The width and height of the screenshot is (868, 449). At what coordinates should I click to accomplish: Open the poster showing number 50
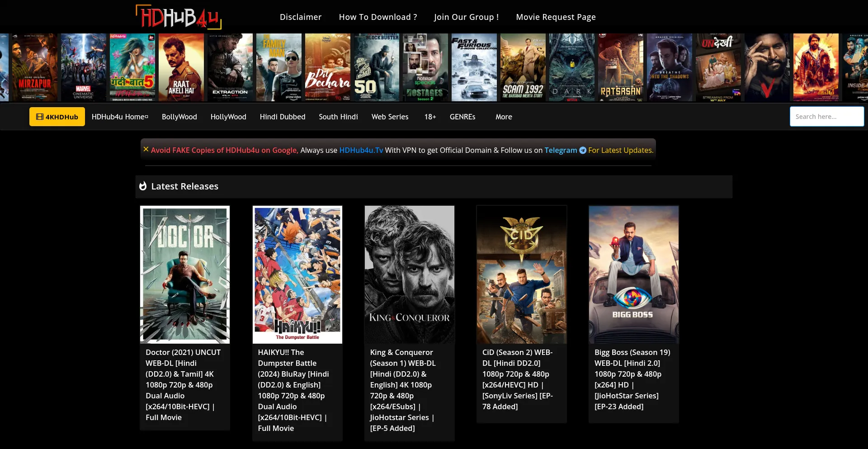[x=377, y=67]
